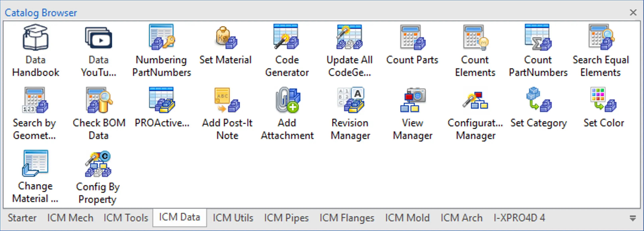Select Search by Geometry
This screenshot has width=644, height=231.
[x=34, y=112]
